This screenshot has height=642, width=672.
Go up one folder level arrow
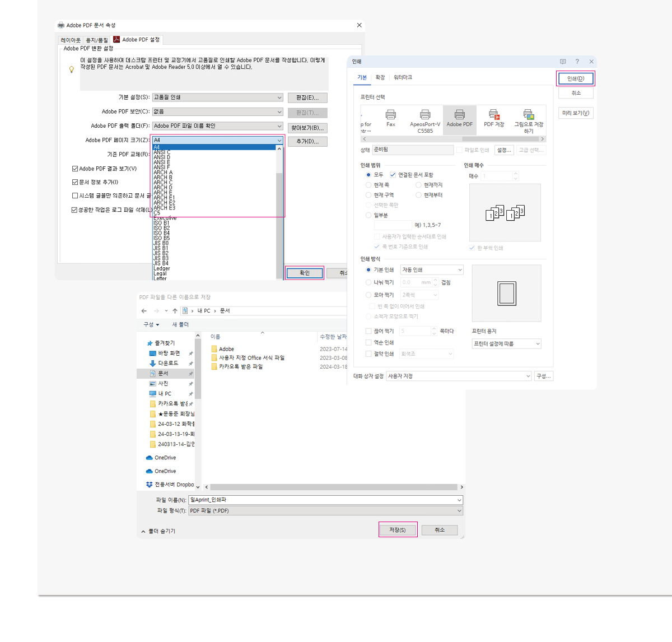click(x=175, y=311)
